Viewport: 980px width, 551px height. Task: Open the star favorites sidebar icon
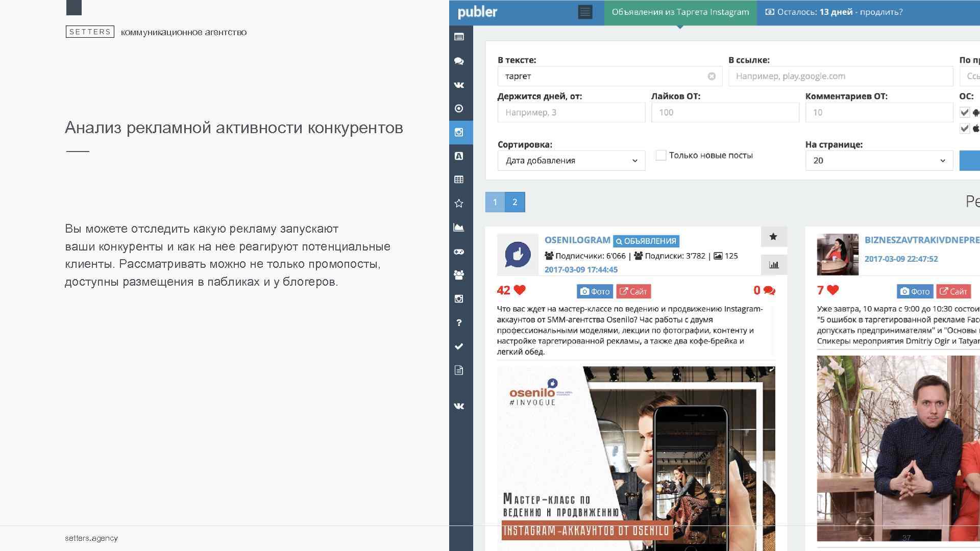point(459,204)
